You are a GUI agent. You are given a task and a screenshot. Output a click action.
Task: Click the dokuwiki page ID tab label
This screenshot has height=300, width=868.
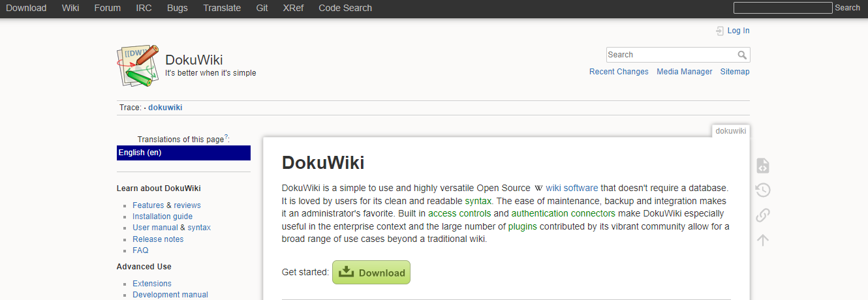tap(731, 131)
